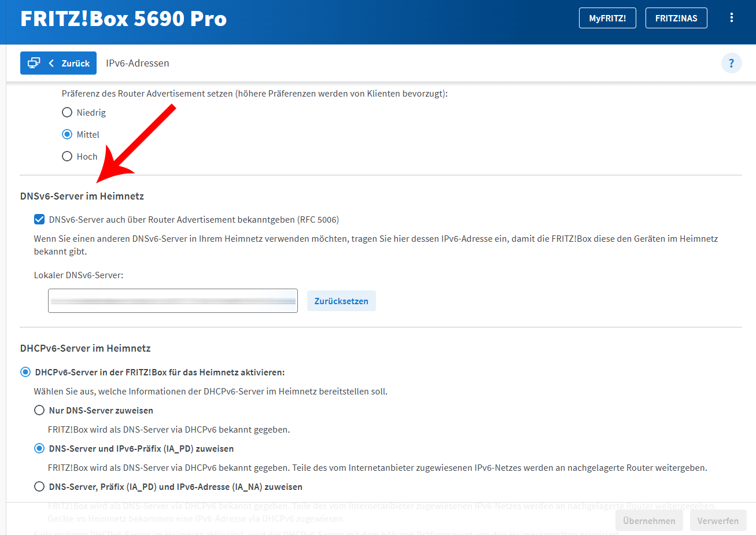Click the Übernehmen button
Screen dimensions: 756x535
click(649, 521)
